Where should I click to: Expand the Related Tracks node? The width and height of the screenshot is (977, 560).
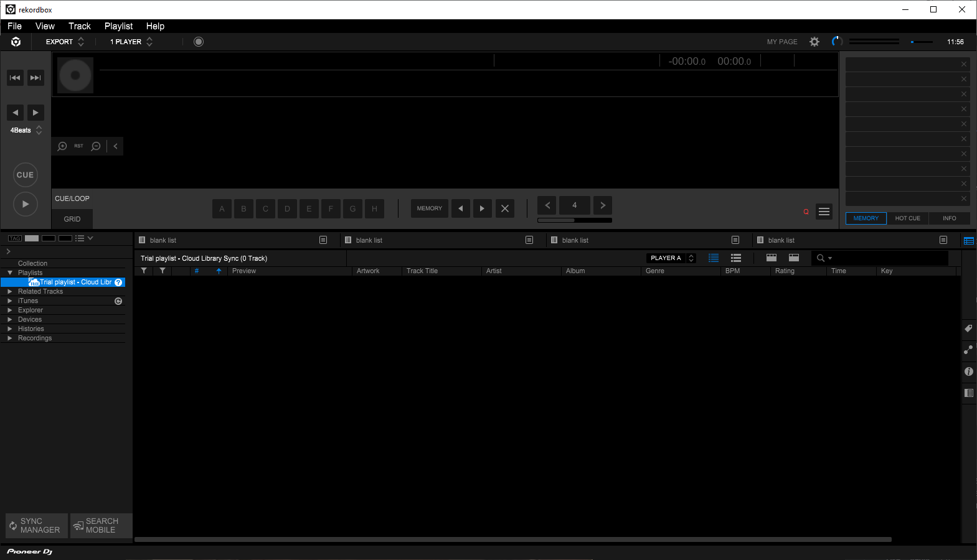(10, 291)
